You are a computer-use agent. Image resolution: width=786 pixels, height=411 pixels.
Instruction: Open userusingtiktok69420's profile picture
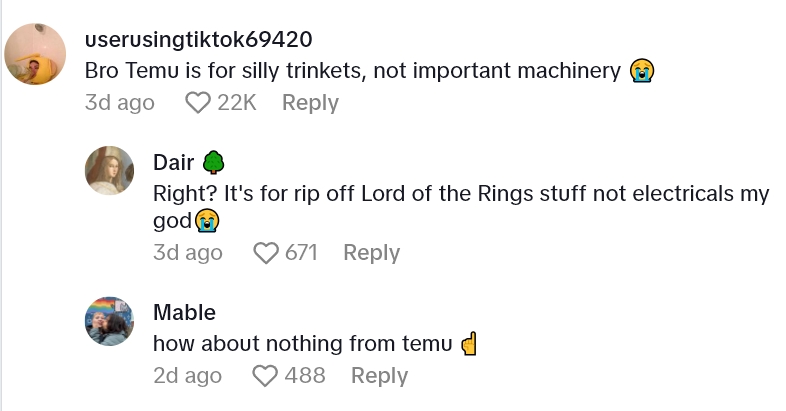point(36,54)
